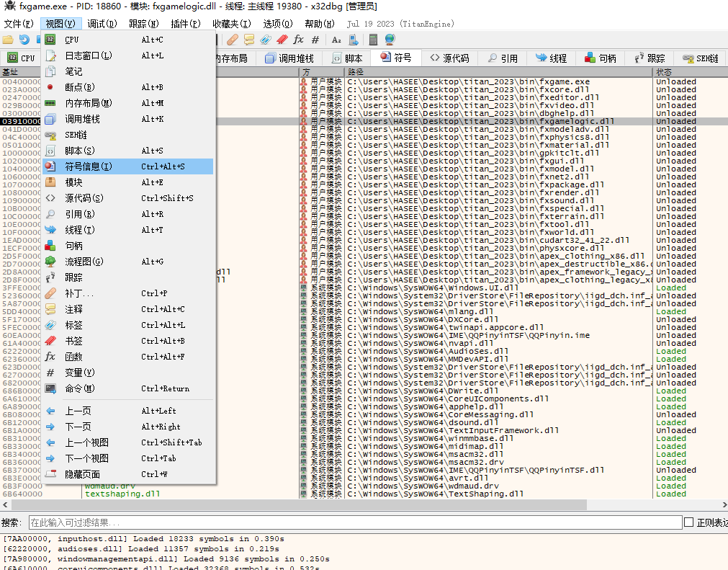The height and width of the screenshot is (570, 728).
Task: Click the restart debuggee toolbar icon
Action: point(24,40)
